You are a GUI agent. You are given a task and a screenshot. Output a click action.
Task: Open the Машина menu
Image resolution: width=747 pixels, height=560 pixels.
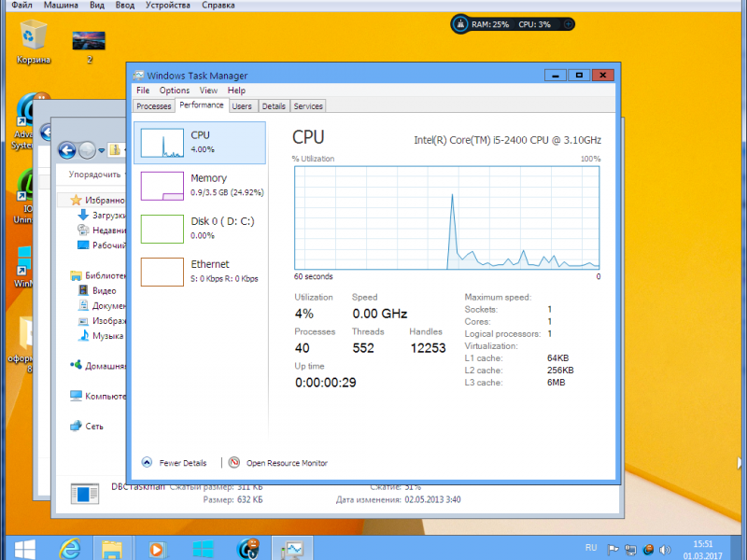click(x=61, y=6)
